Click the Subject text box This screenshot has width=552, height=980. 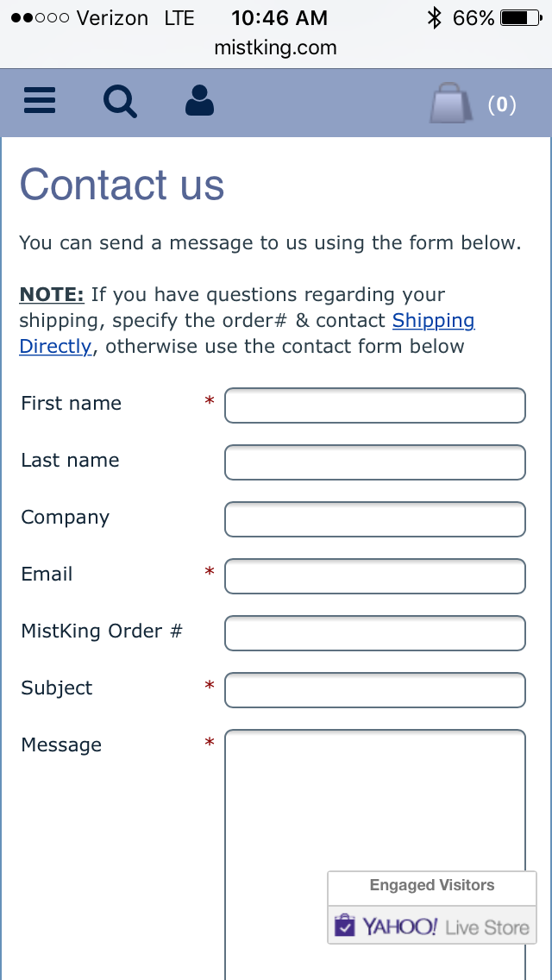(375, 690)
